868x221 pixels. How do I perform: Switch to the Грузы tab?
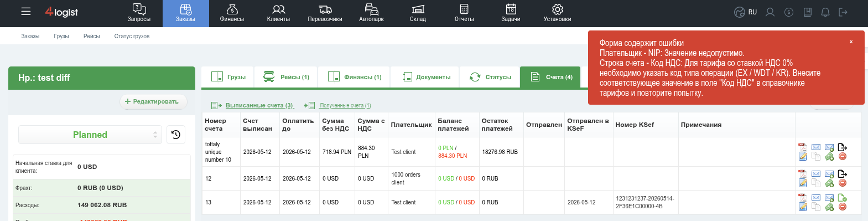[x=228, y=77]
